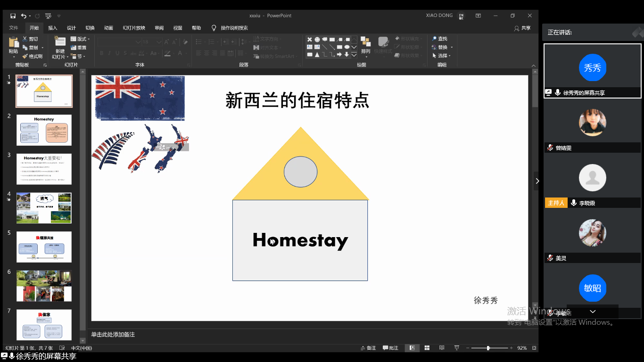
Task: Click fit slide to window icon
Action: coord(533,348)
